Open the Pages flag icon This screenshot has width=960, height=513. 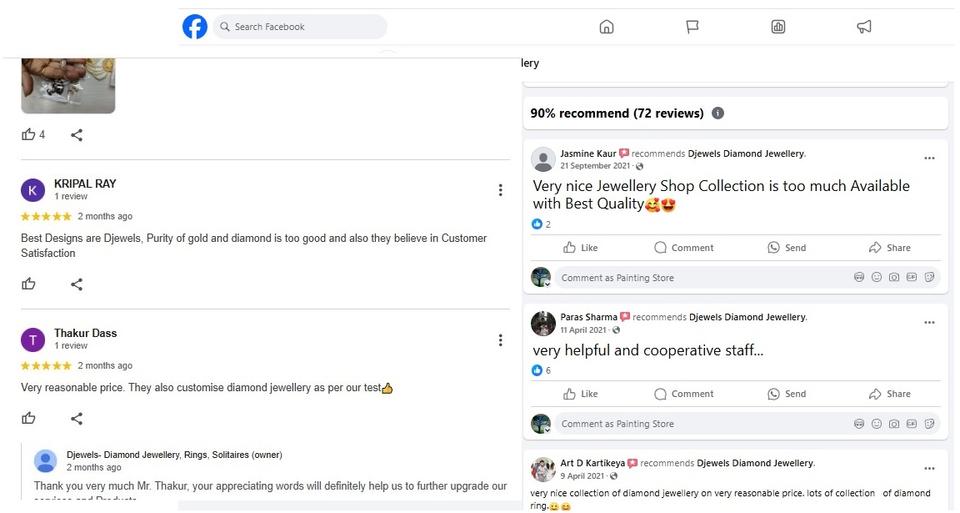pos(692,27)
